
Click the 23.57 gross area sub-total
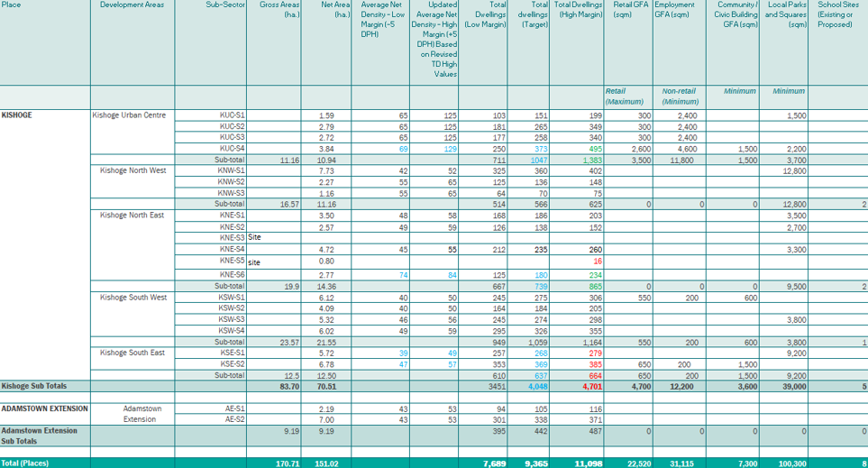(289, 343)
